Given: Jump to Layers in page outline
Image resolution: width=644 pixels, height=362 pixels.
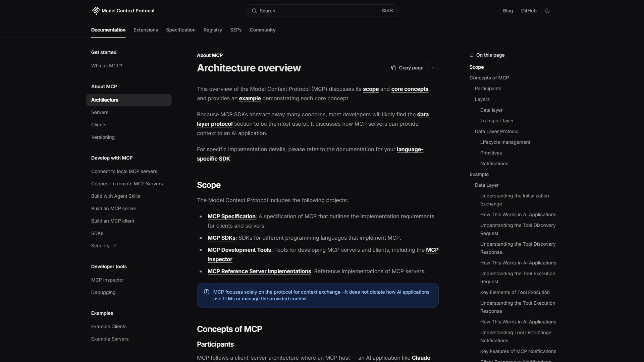Looking at the screenshot, I should [482, 99].
